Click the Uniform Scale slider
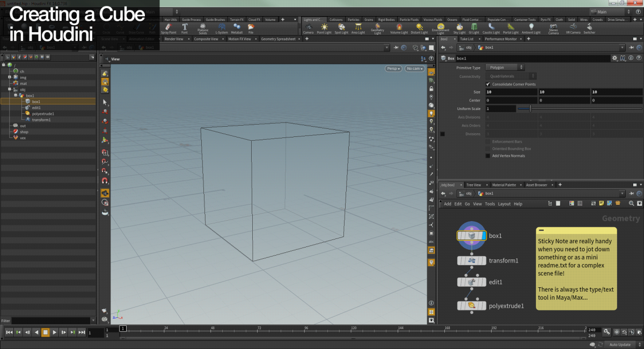Viewport: 644px width, 349px height. click(x=579, y=108)
